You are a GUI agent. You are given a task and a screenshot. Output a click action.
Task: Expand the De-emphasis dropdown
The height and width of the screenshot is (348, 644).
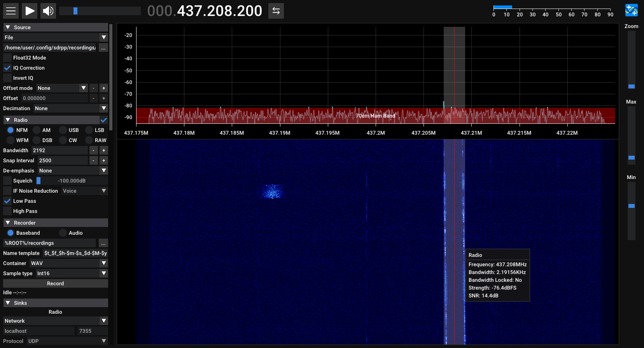[72, 171]
